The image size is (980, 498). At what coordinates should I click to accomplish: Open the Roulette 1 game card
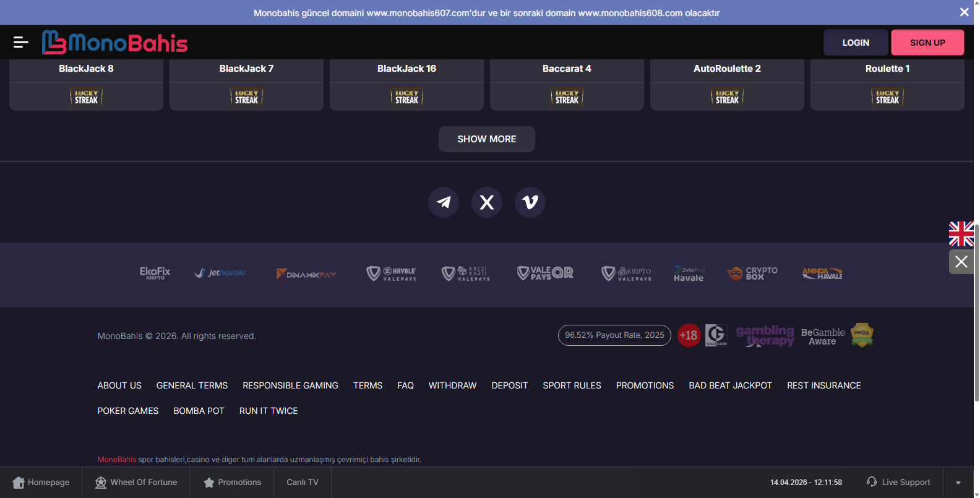coord(887,85)
